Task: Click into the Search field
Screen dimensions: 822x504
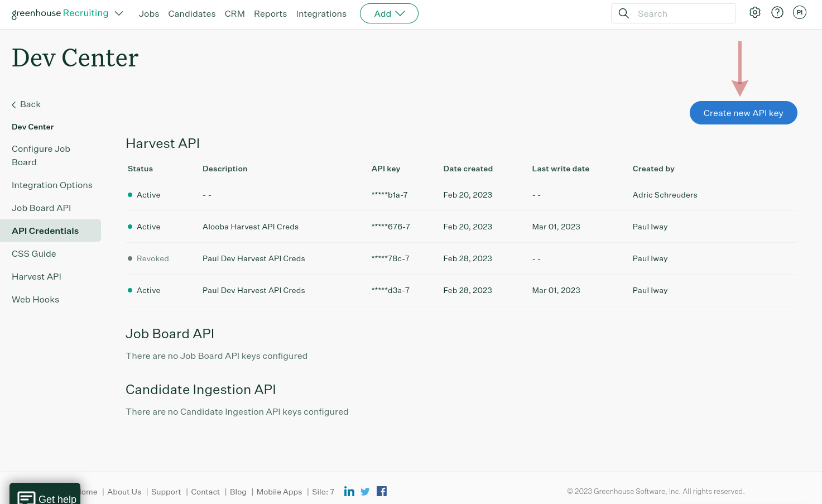Action: [x=674, y=13]
